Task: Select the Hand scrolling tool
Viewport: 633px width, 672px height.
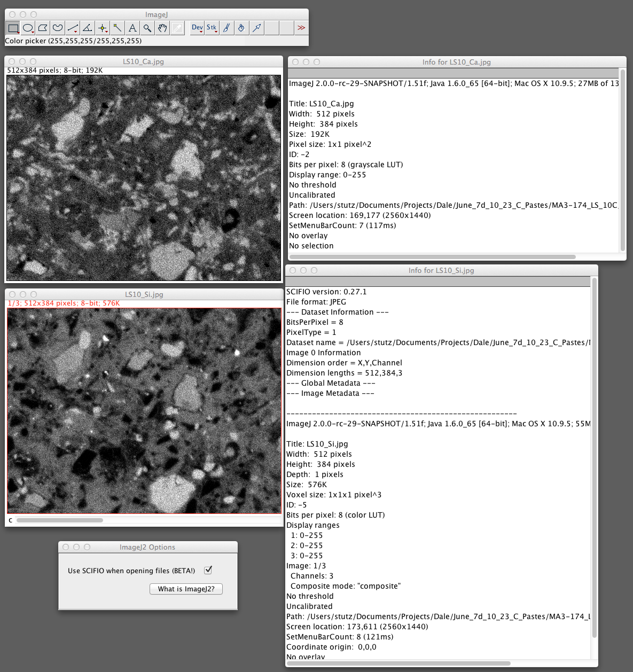Action: [162, 28]
